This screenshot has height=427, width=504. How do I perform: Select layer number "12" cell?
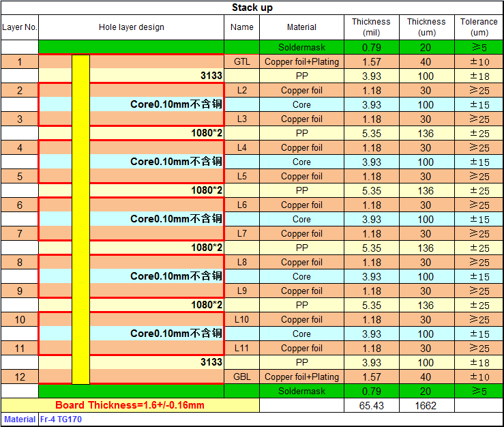(20, 377)
